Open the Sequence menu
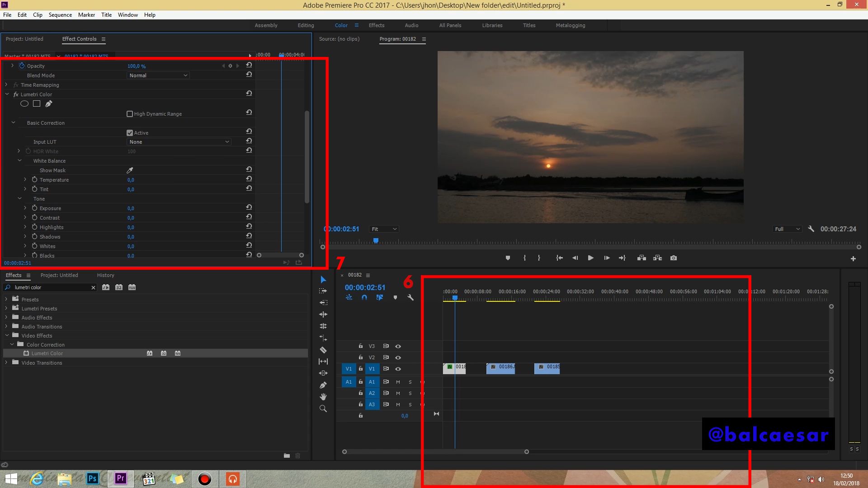 [x=60, y=15]
